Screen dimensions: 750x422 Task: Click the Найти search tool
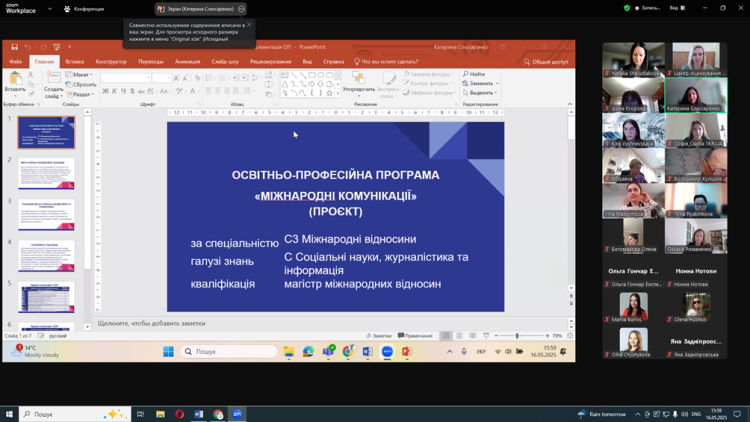(476, 74)
